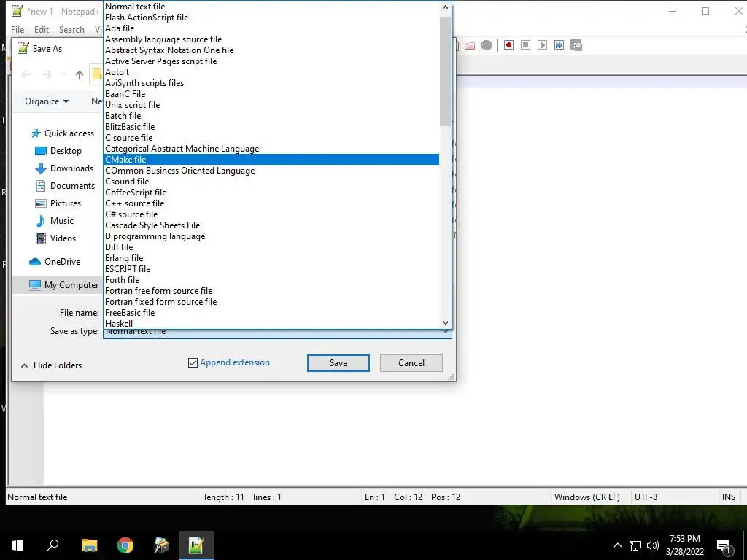Open Google Chrome from taskbar
747x560 pixels.
(125, 545)
